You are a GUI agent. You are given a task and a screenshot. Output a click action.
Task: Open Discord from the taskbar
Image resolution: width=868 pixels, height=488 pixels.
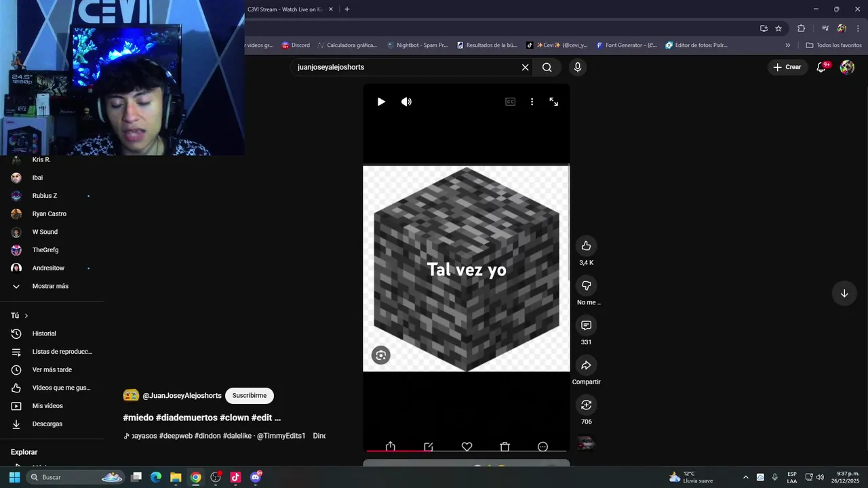[x=256, y=477]
